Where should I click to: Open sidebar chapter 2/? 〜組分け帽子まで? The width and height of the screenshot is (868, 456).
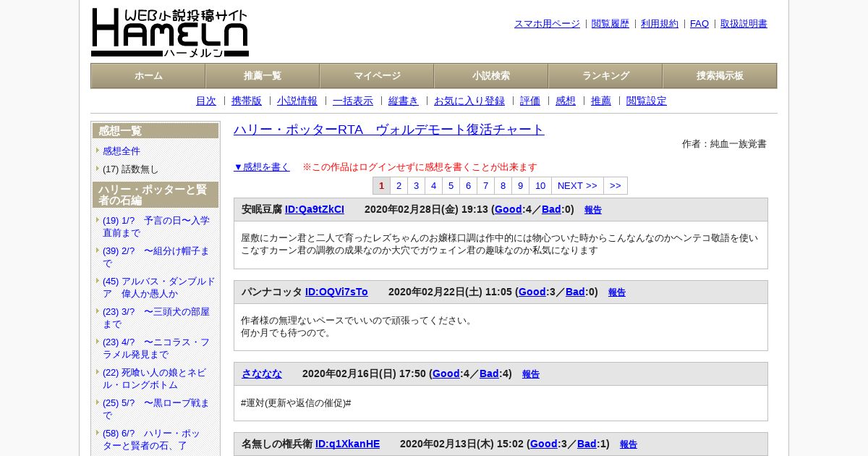click(x=156, y=257)
